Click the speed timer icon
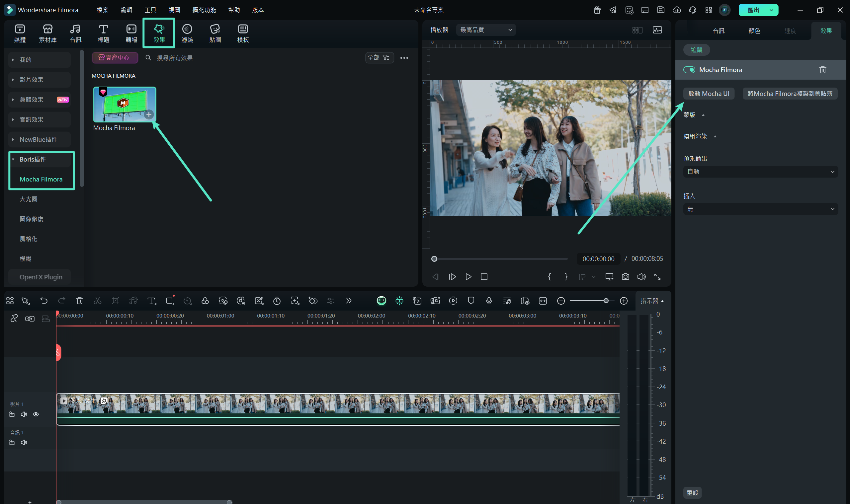 tap(277, 301)
